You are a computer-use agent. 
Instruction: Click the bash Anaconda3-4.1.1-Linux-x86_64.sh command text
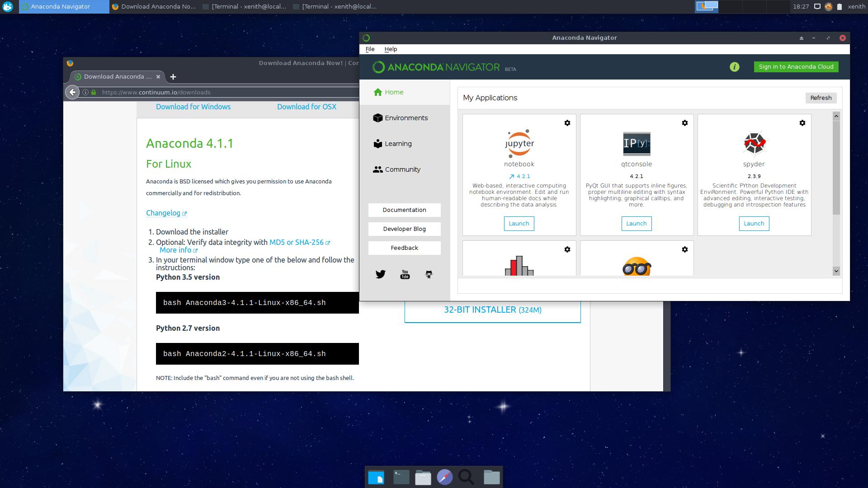coord(244,303)
